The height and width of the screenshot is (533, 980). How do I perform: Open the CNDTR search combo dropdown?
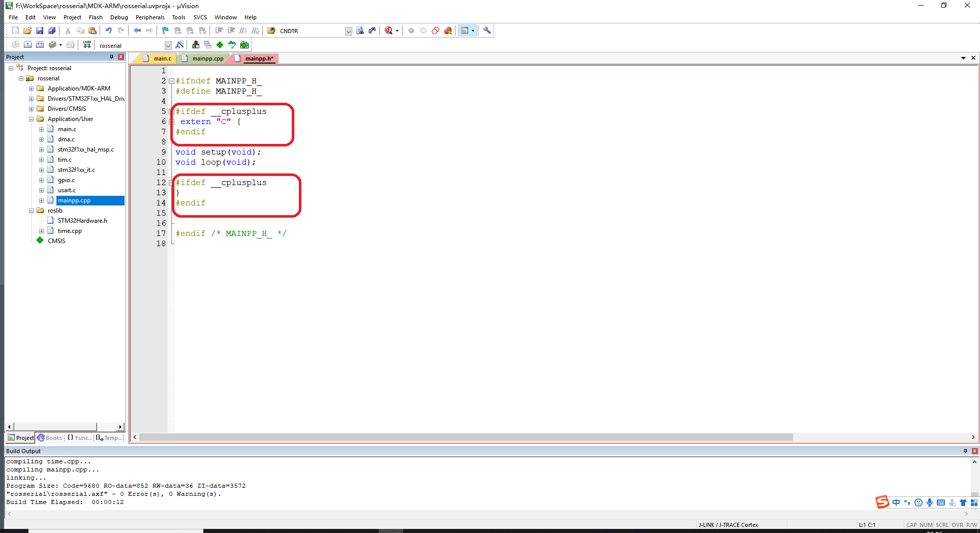tap(349, 31)
